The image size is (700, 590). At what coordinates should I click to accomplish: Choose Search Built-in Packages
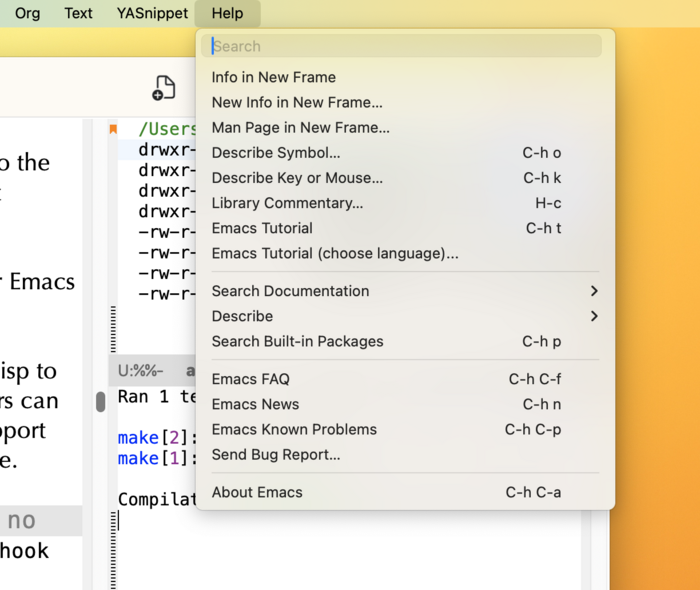pyautogui.click(x=405, y=341)
